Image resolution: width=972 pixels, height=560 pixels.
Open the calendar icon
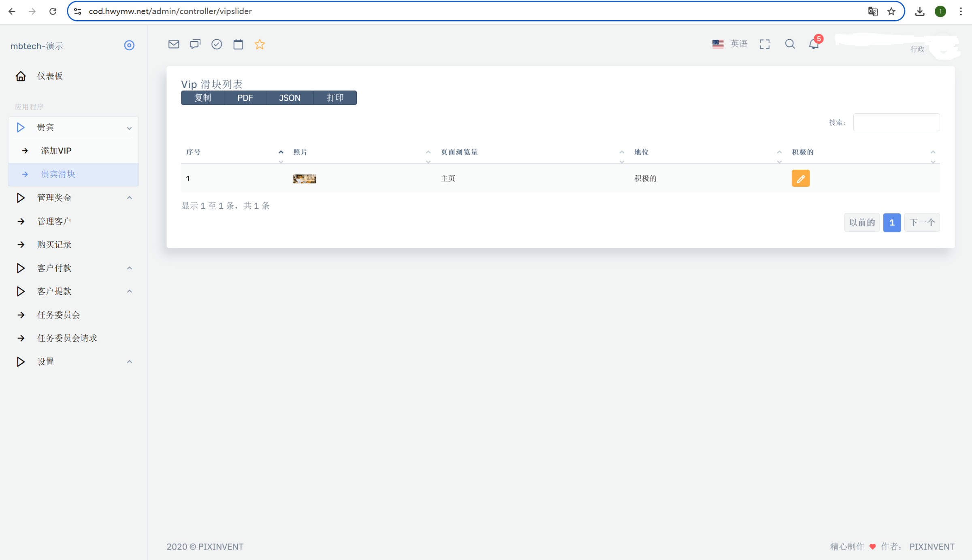click(x=238, y=44)
